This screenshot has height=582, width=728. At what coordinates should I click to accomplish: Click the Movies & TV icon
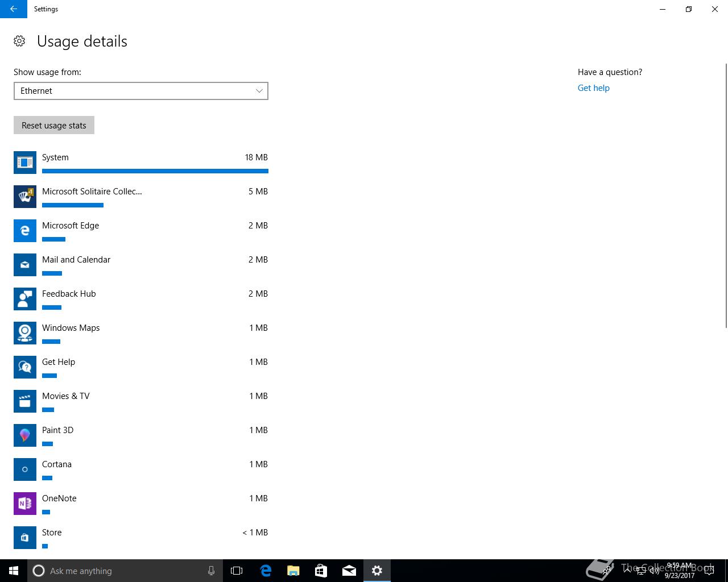click(x=25, y=401)
